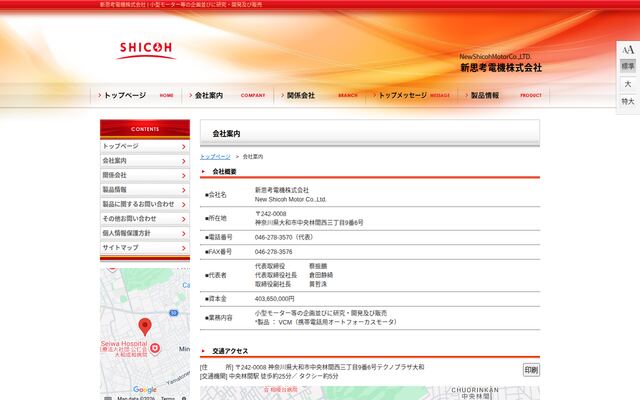Click the トップページ breadcrumb link

coord(215,157)
